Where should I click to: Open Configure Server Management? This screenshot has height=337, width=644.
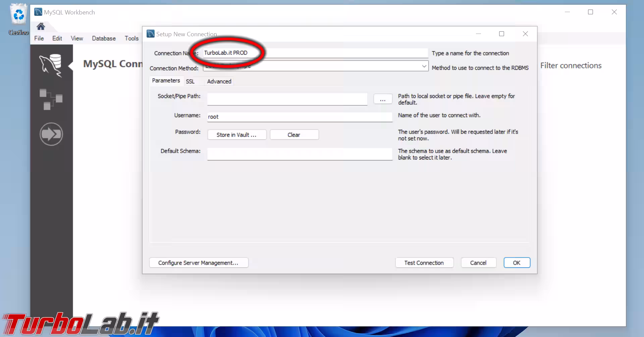[199, 262]
